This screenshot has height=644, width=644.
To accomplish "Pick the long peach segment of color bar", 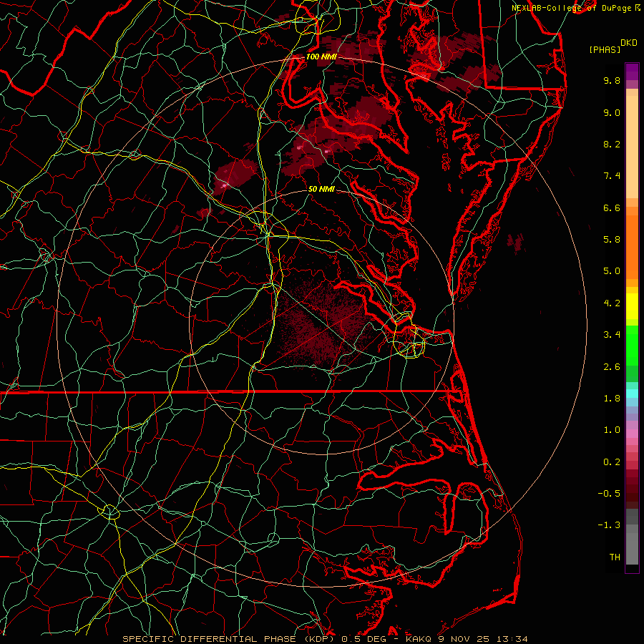I will (x=632, y=148).
